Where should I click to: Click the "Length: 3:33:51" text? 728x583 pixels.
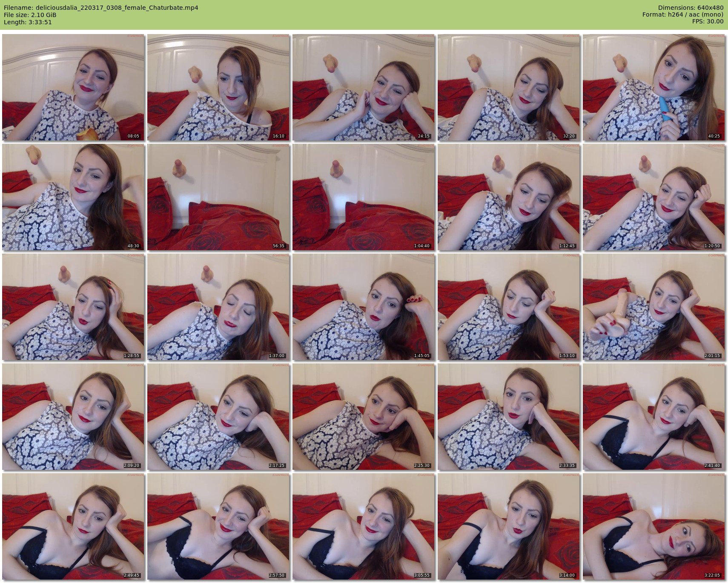click(x=28, y=22)
